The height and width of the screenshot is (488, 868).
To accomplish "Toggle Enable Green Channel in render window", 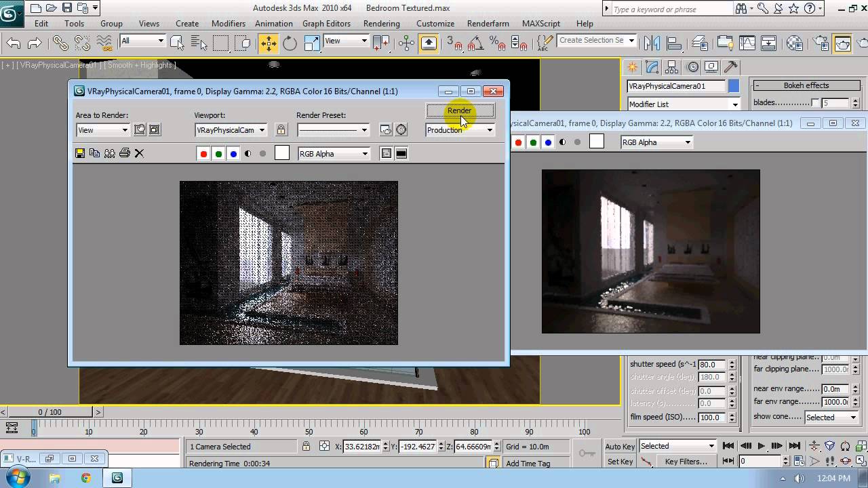I will coord(218,154).
